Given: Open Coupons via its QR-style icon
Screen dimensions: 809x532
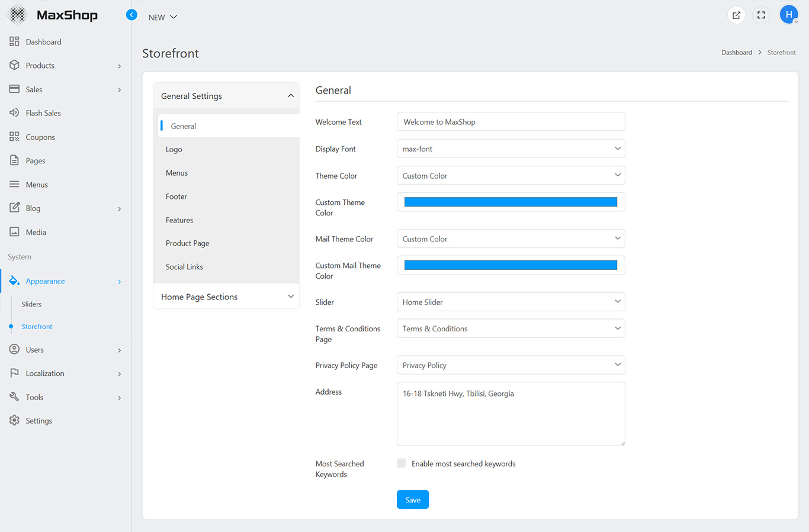Looking at the screenshot, I should click(x=14, y=137).
